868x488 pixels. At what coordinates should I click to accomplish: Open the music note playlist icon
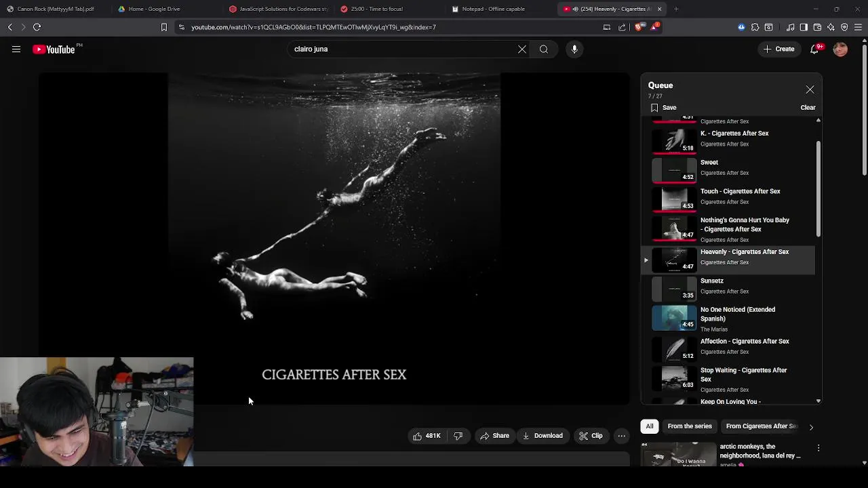click(791, 27)
